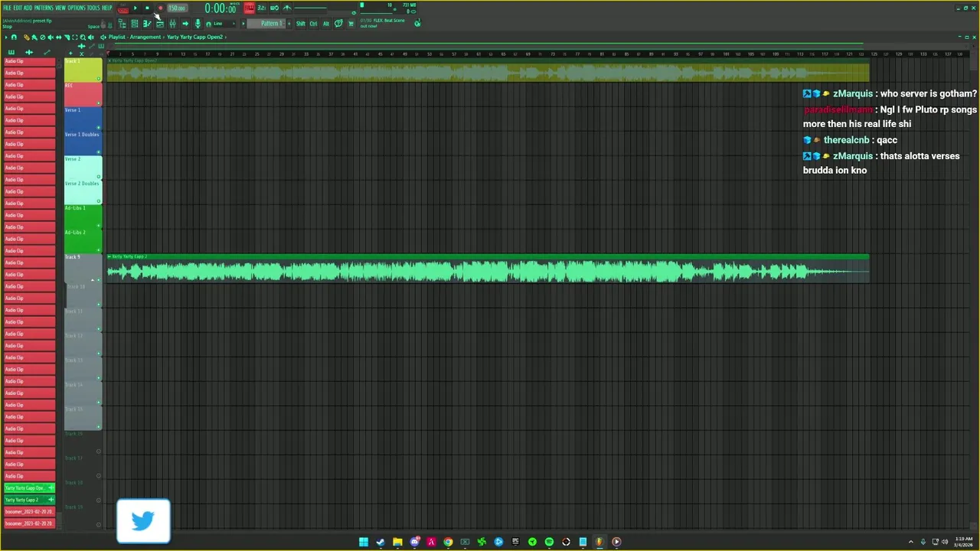Select the playlist pencil draw tool
This screenshot has width=980, height=551.
[26, 37]
